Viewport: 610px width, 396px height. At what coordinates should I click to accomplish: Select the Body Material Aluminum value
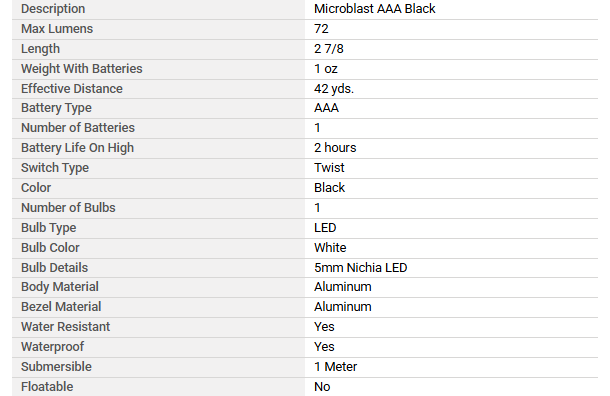(x=343, y=287)
